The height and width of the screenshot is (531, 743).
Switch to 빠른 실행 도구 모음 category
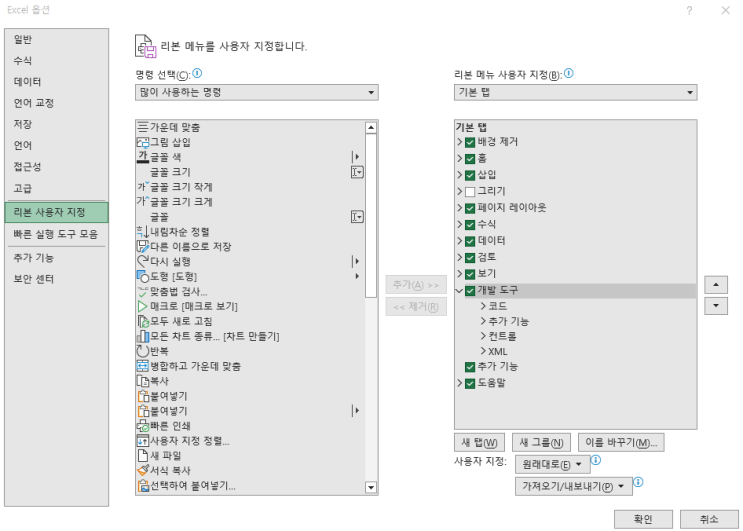56,234
